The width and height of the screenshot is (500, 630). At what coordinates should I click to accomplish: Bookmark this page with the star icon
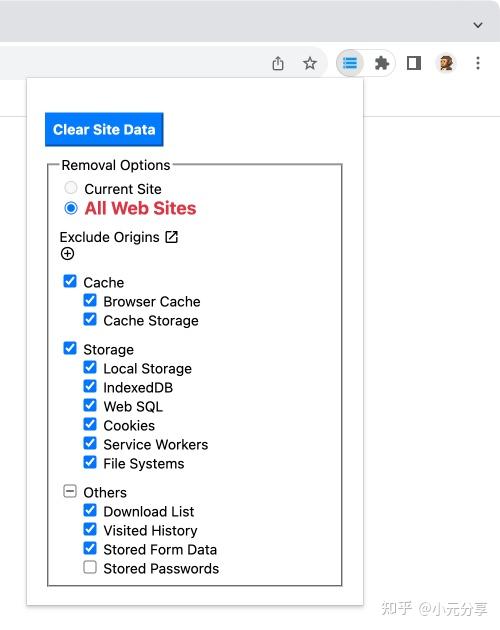[x=309, y=63]
